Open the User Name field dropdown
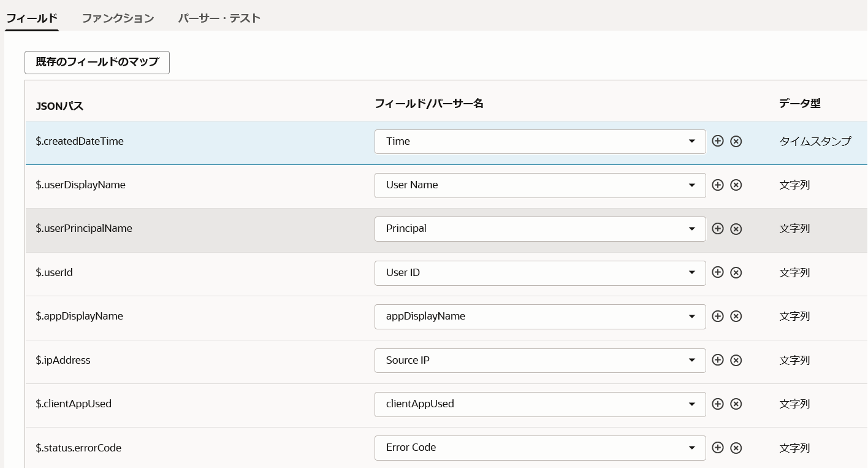The image size is (868, 468). click(x=540, y=185)
